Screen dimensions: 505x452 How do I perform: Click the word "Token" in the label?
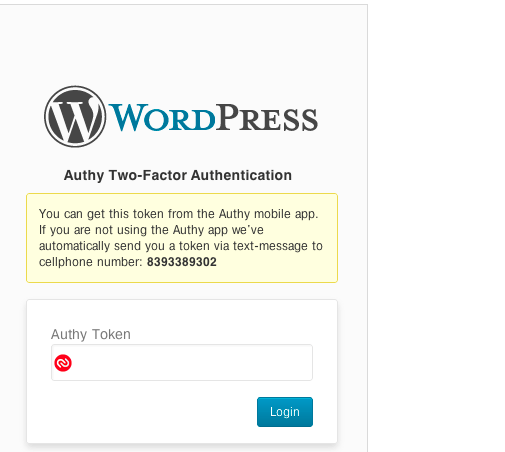111,334
